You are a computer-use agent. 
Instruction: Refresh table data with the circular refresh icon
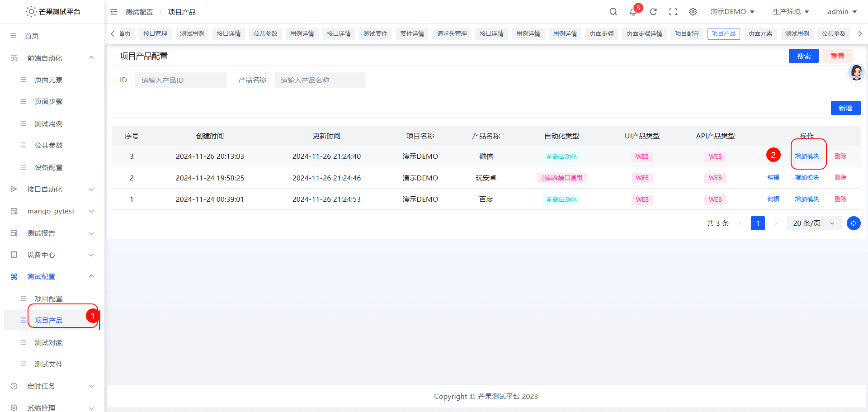pyautogui.click(x=854, y=223)
